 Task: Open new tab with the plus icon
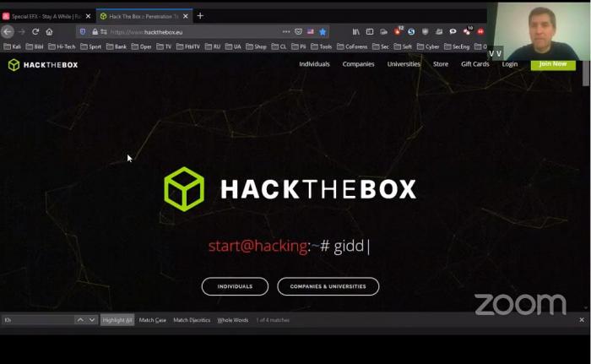200,15
